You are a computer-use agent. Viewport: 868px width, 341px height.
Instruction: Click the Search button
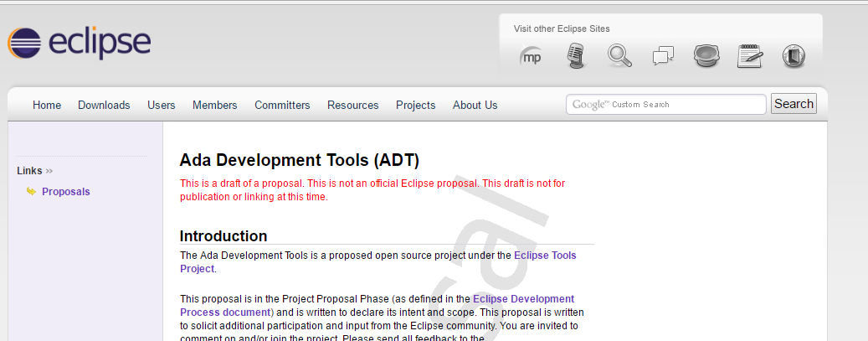[x=794, y=104]
